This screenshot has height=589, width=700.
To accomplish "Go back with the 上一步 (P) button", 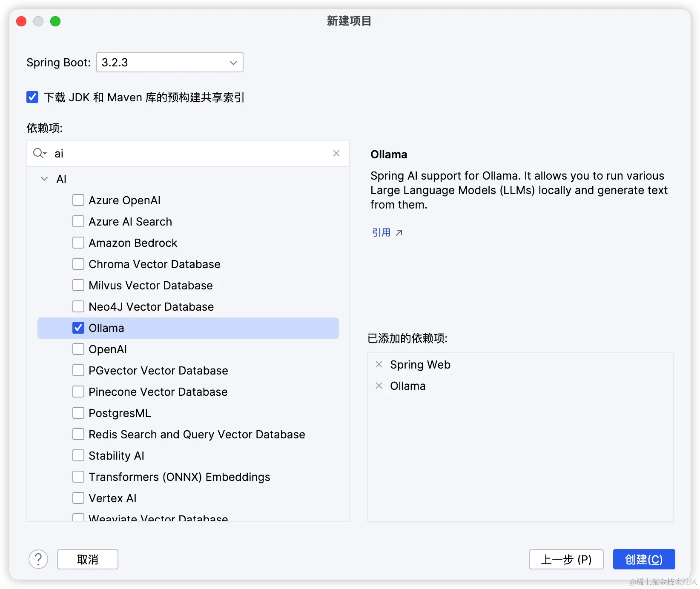I will (566, 559).
